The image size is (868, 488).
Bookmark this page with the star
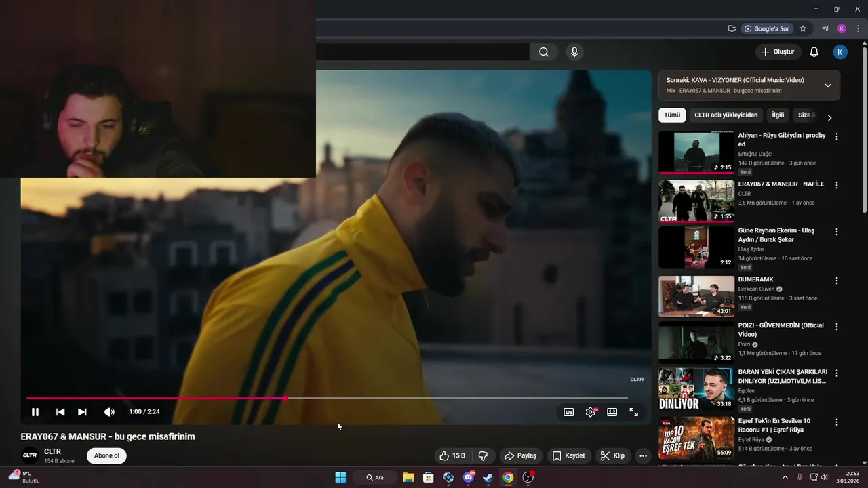[803, 28]
